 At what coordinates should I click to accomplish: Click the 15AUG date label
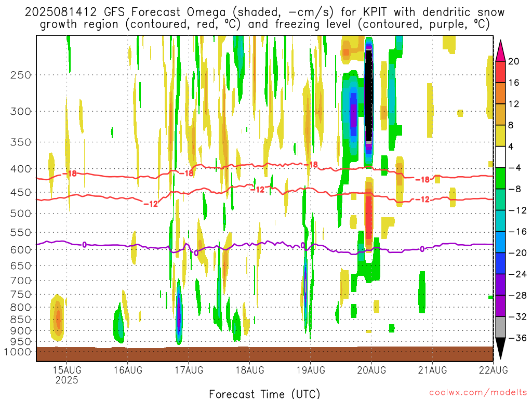(x=67, y=370)
